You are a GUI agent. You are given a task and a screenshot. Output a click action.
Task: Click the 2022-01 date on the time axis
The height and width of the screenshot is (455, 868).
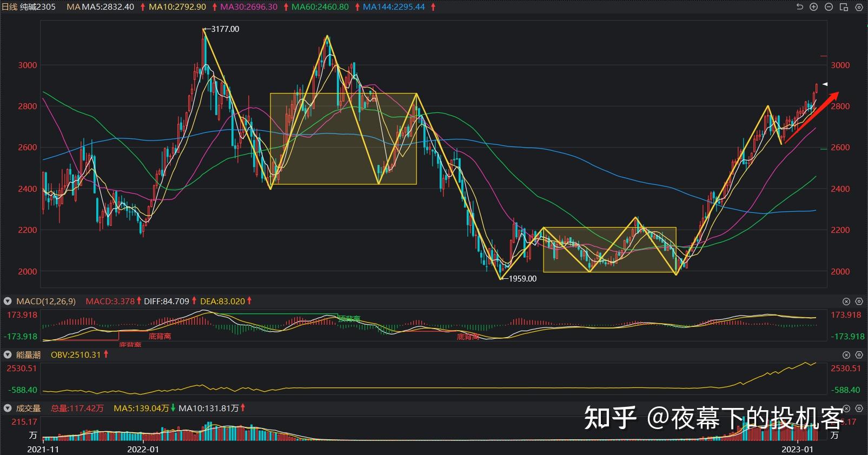[143, 450]
